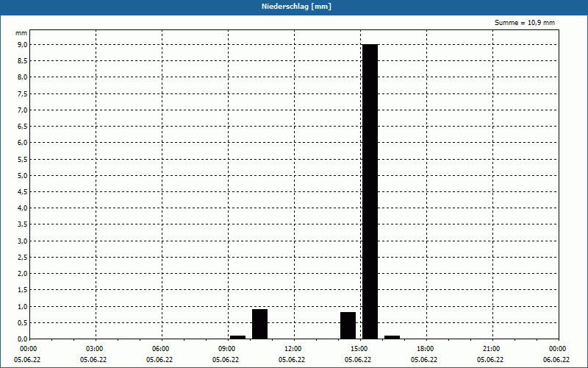Screen dimensions: 588x368
Task: Click the 7,5 y-axis label
Action: (22, 94)
